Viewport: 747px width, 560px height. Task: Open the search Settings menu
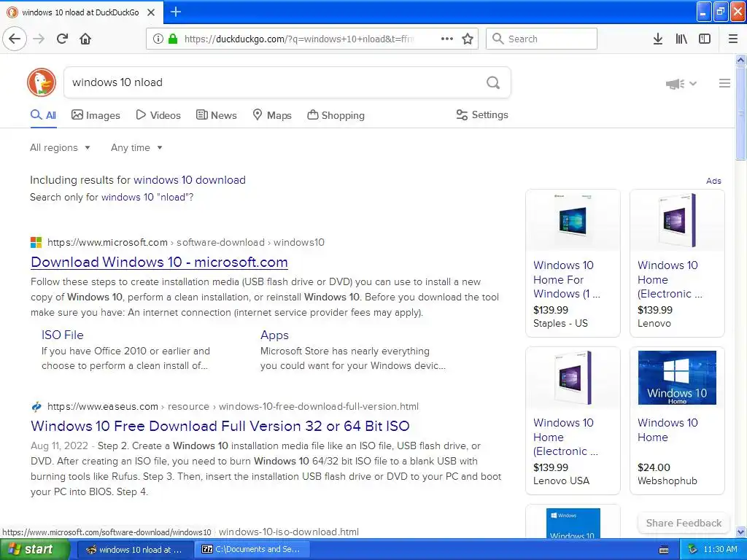pos(482,114)
